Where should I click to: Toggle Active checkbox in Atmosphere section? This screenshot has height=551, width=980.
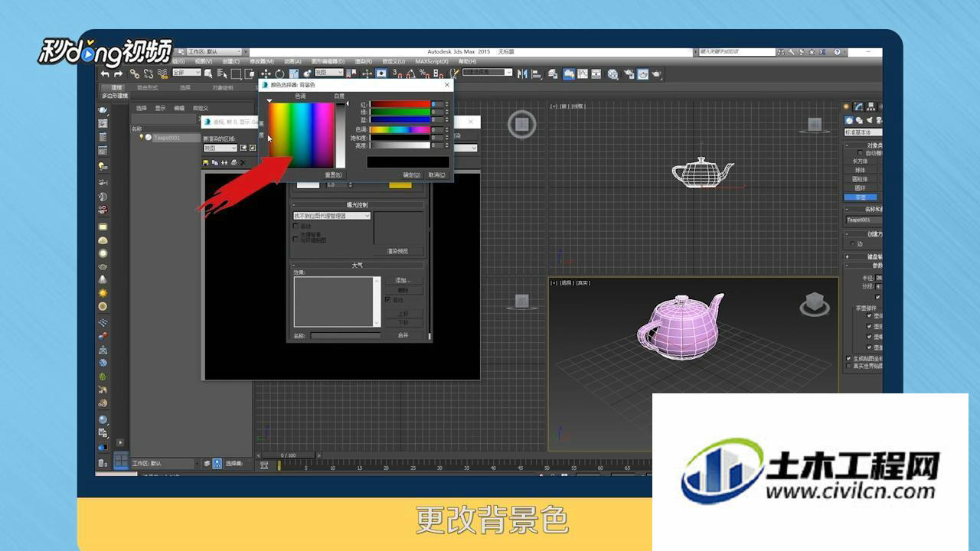click(x=387, y=299)
